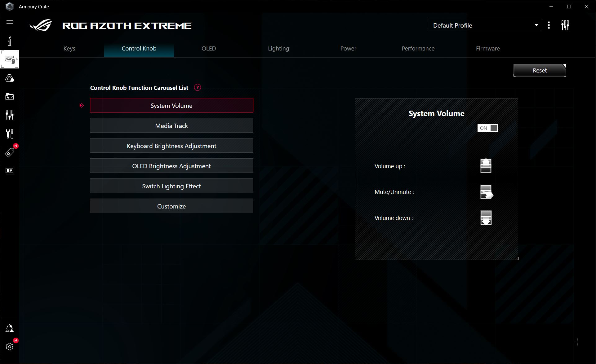Viewport: 596px width, 364px height.
Task: Expand the Default Profile dropdown
Action: pyautogui.click(x=485, y=25)
